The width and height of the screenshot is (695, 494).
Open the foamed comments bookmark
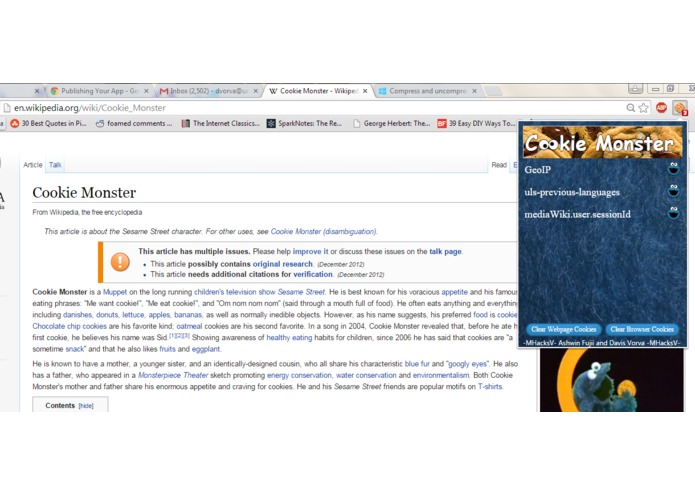tap(134, 124)
